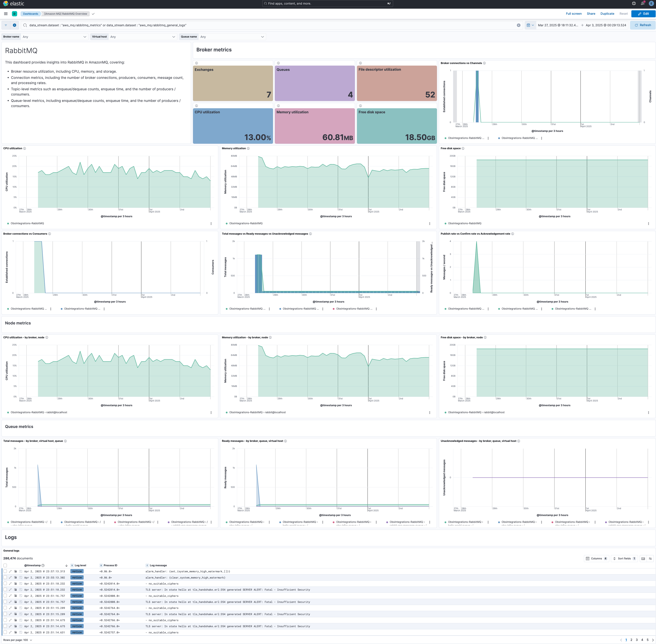Select all log rows with the header checkbox

pos(5,565)
